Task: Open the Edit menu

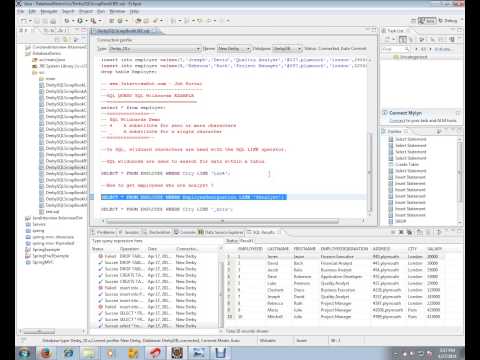Action: (32, 11)
